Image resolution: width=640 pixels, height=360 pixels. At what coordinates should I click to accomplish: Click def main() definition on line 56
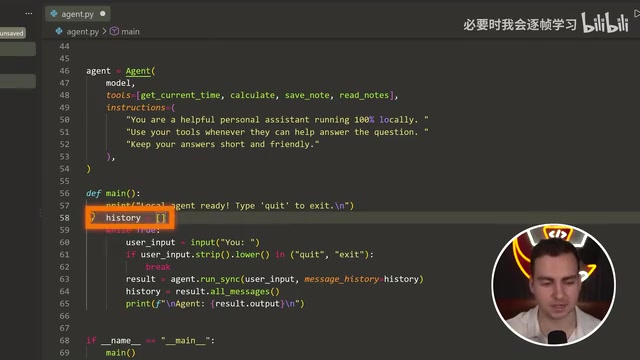(113, 193)
